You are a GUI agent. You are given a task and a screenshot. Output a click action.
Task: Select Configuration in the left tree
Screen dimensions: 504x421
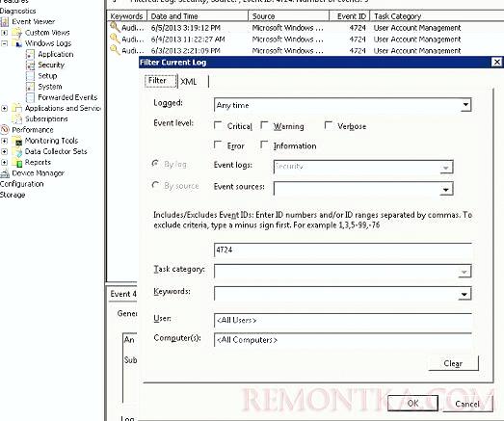21,184
